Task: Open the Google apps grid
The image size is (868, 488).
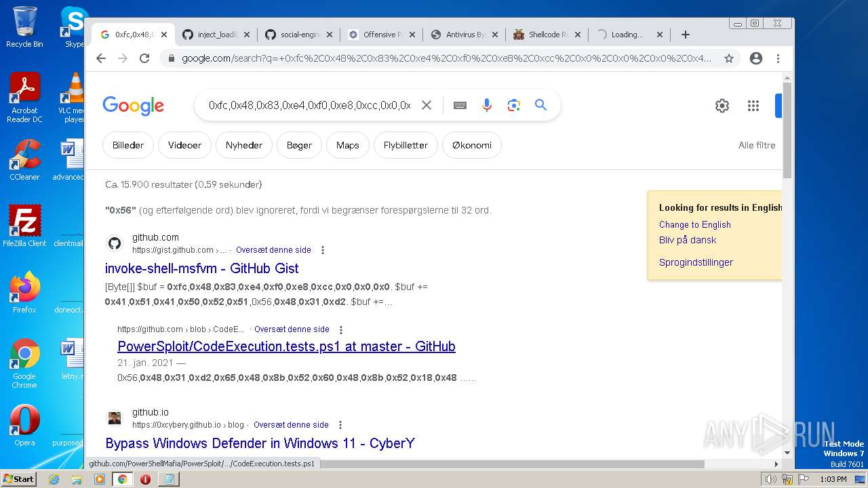Action: (x=753, y=106)
